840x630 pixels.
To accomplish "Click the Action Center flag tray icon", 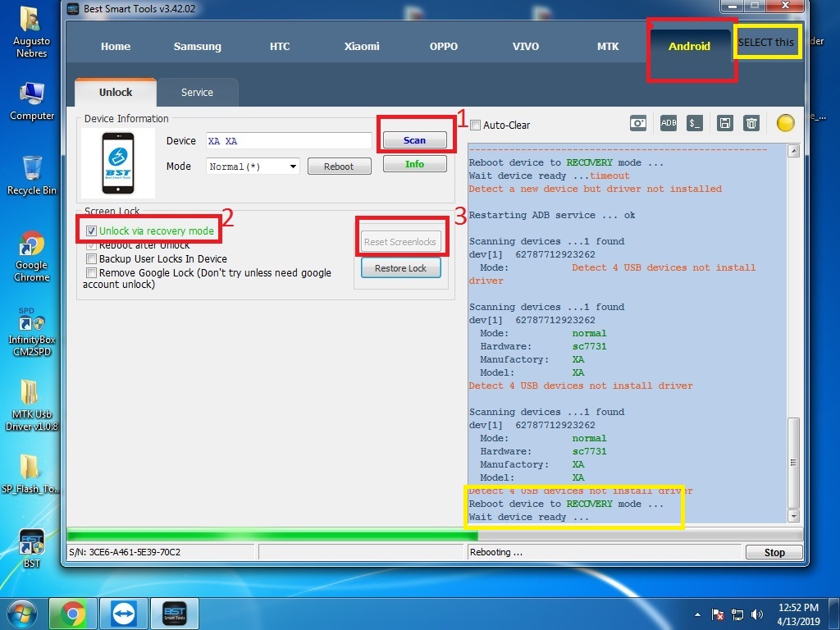I will (x=718, y=614).
